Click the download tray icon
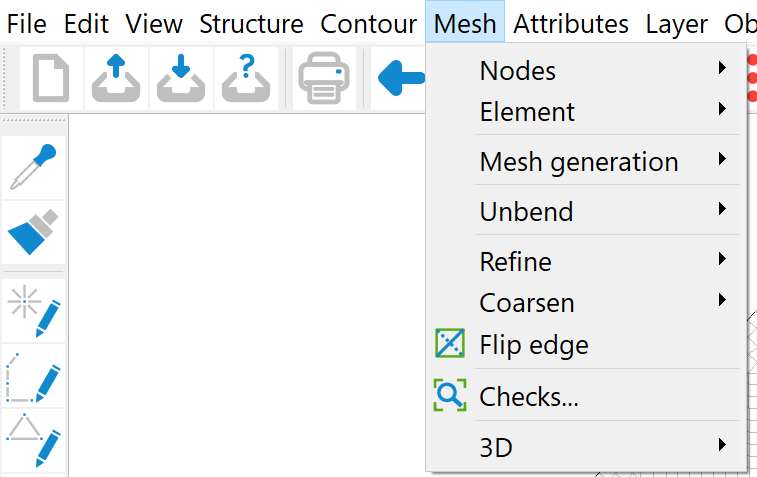Image resolution: width=757 pixels, height=477 pixels. (180, 78)
